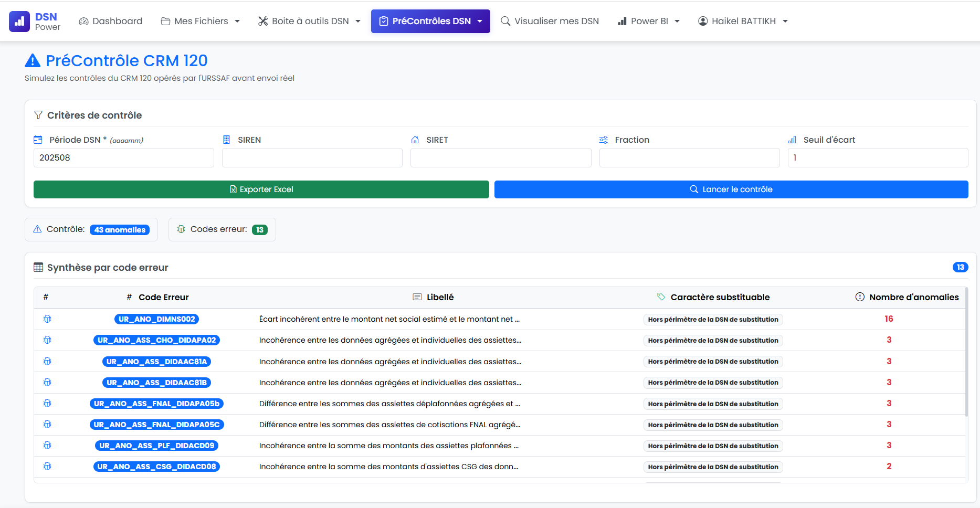
Task: Launch the check with Lancer le contrôle
Action: pyautogui.click(x=731, y=189)
